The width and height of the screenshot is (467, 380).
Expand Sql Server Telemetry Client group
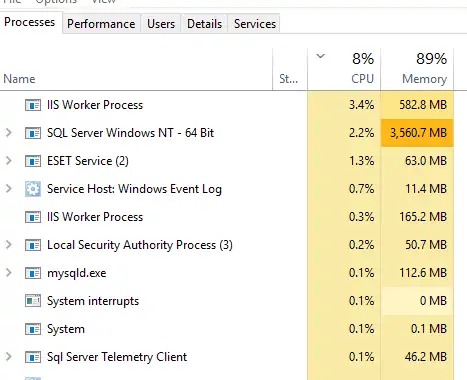click(9, 357)
